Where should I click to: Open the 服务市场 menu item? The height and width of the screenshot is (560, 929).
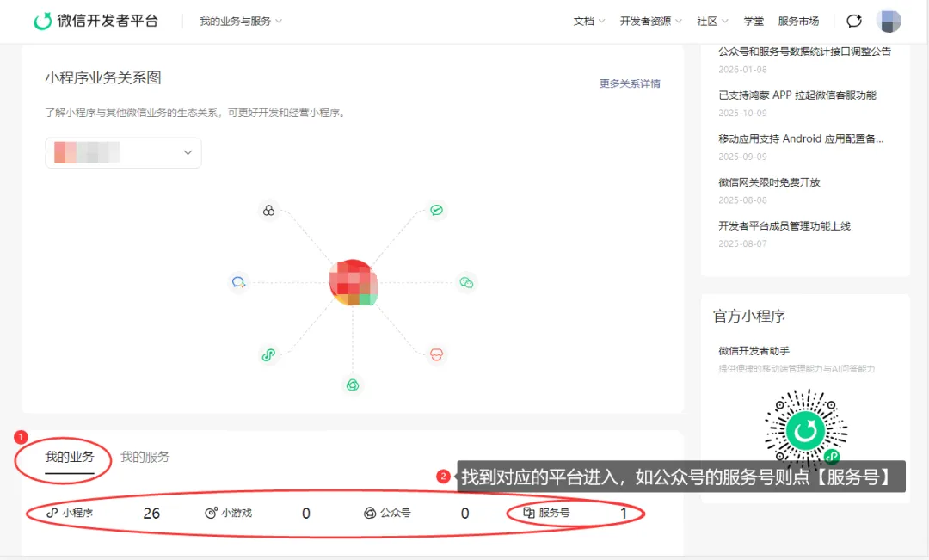pyautogui.click(x=798, y=22)
